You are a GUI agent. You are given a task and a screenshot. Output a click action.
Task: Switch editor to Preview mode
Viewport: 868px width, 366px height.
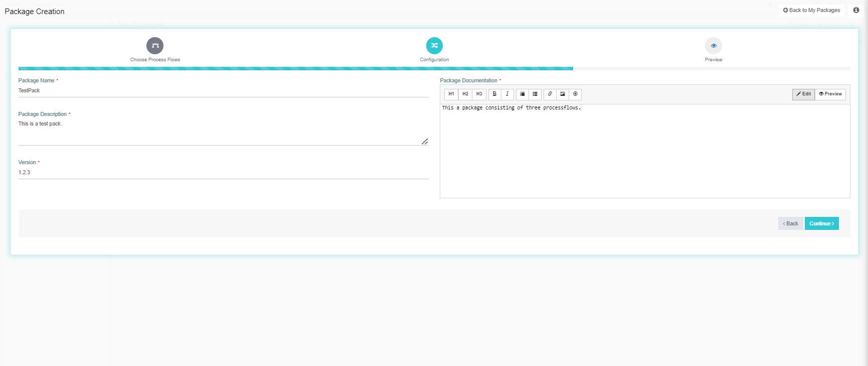[x=830, y=94]
